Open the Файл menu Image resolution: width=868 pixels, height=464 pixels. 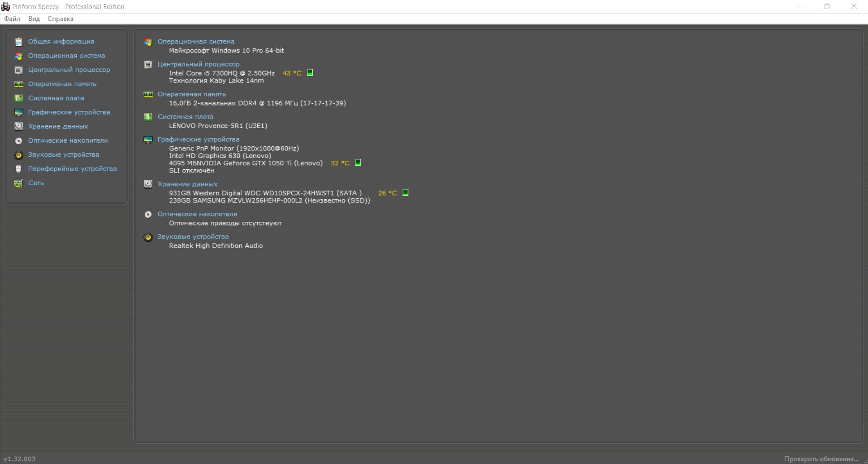point(12,19)
